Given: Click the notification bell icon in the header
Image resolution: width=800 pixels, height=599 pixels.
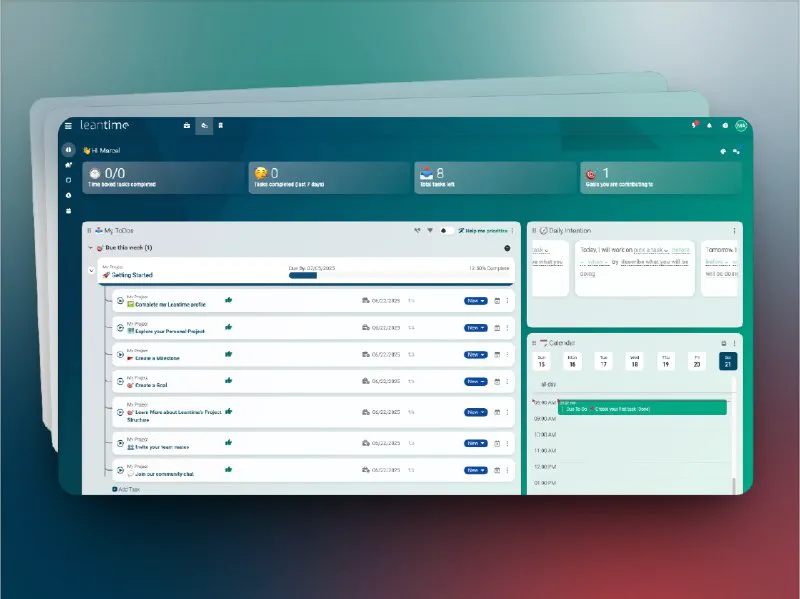Looking at the screenshot, I should point(709,126).
